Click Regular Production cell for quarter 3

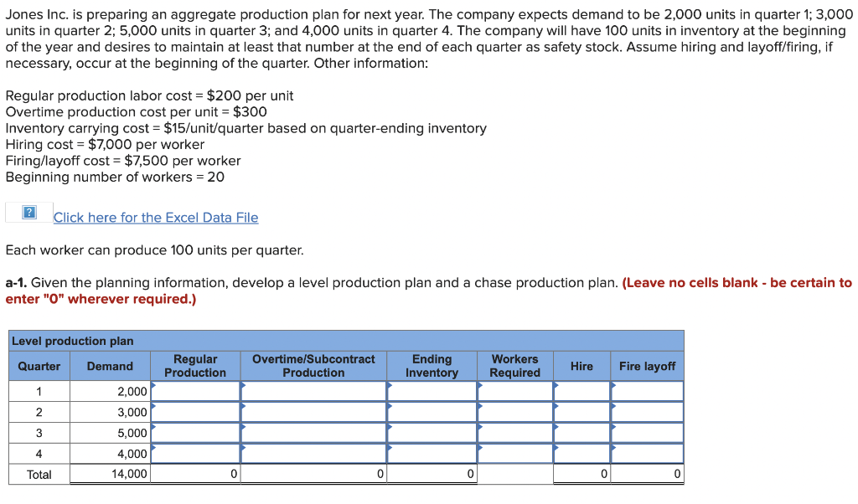(x=195, y=434)
